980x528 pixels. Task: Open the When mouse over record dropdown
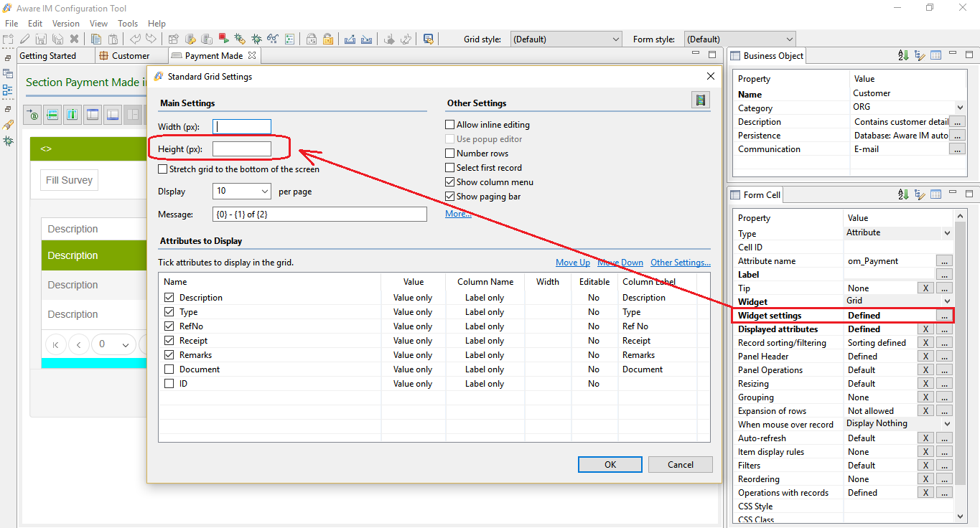pyautogui.click(x=947, y=423)
